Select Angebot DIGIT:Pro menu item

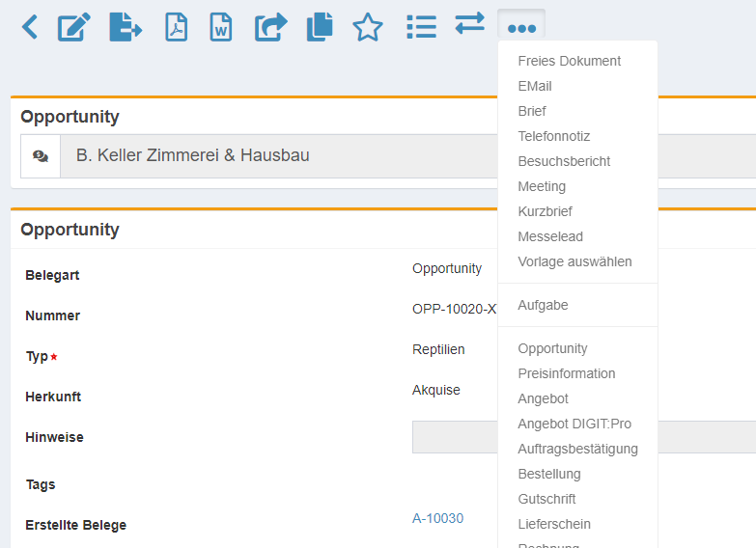point(574,424)
